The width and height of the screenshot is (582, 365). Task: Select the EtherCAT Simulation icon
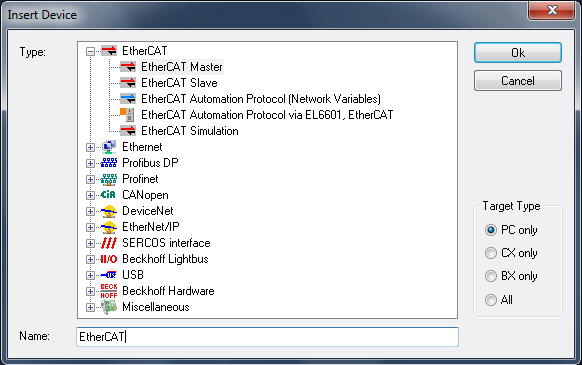(x=128, y=131)
